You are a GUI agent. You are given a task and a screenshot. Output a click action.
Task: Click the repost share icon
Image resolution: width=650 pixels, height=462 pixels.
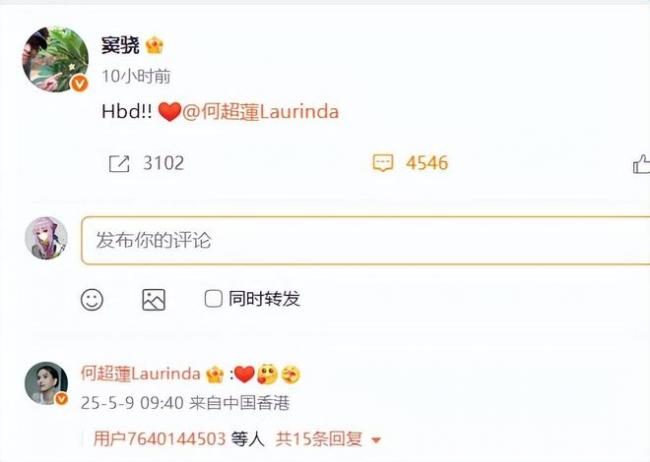click(x=119, y=163)
